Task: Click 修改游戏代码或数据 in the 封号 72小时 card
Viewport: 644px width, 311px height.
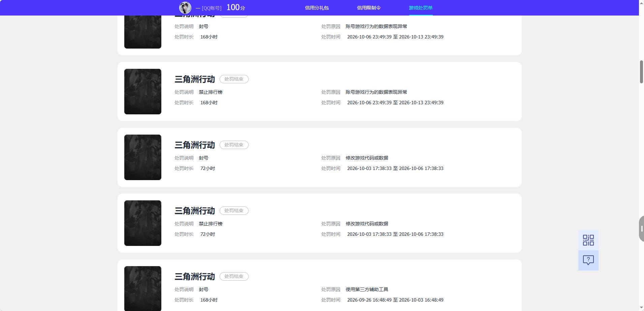Action: point(367,158)
